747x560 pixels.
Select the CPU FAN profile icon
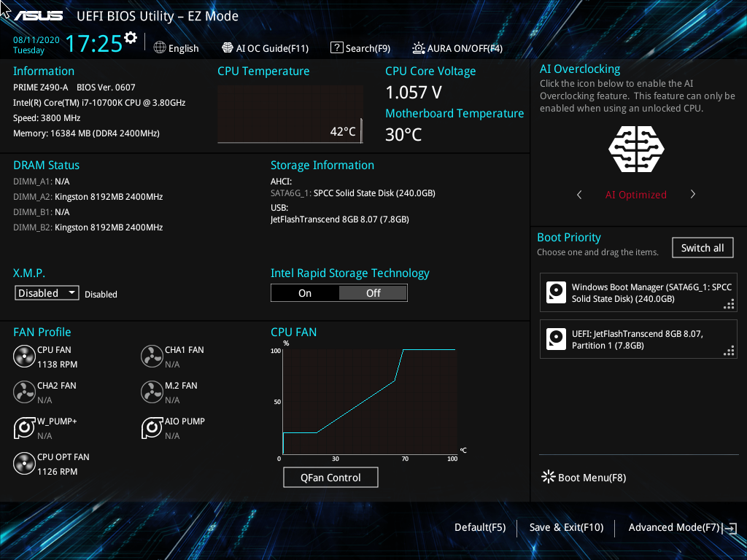(x=24, y=357)
